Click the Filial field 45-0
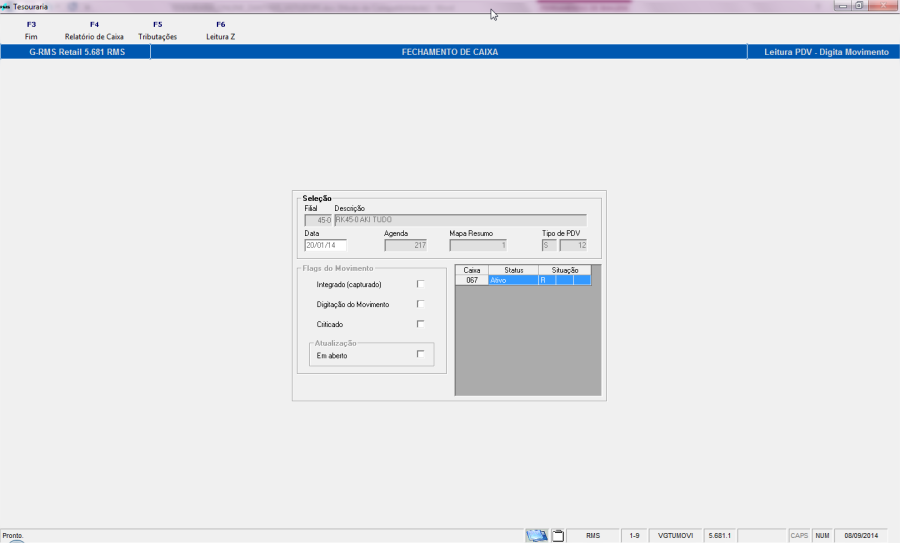The height and width of the screenshot is (543, 900). pos(318,220)
